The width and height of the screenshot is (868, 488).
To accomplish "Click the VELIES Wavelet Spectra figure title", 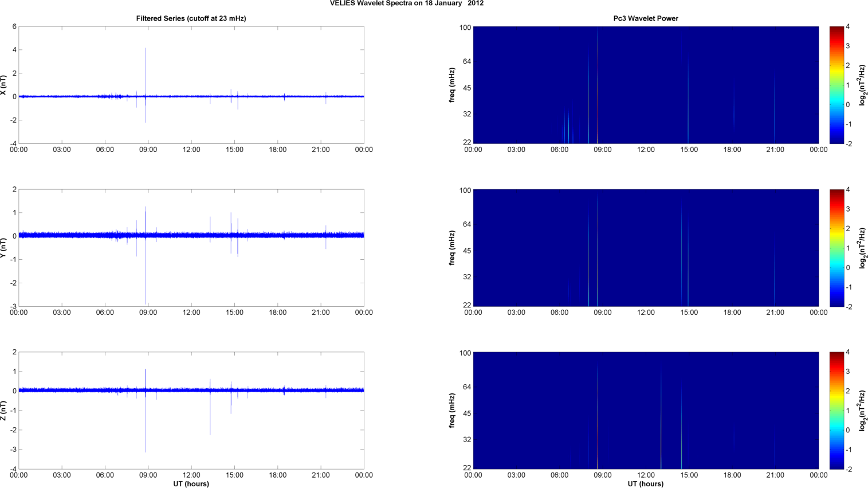I will click(x=407, y=3).
